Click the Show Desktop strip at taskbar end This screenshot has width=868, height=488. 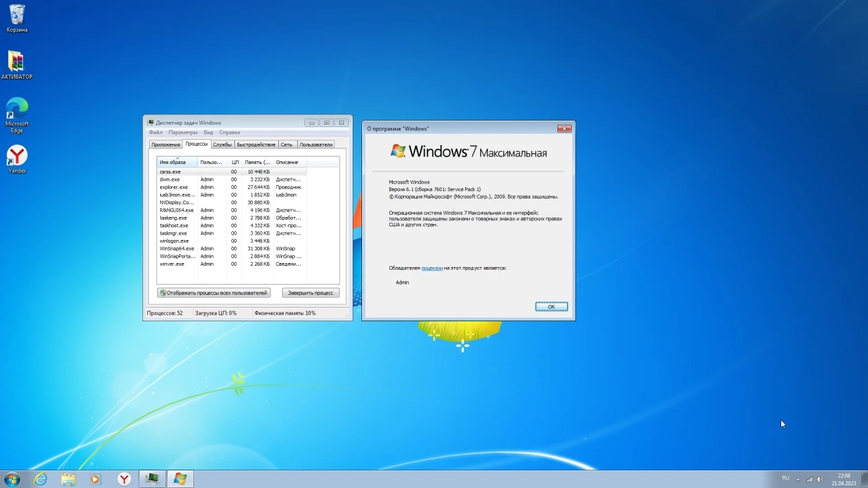[x=865, y=479]
